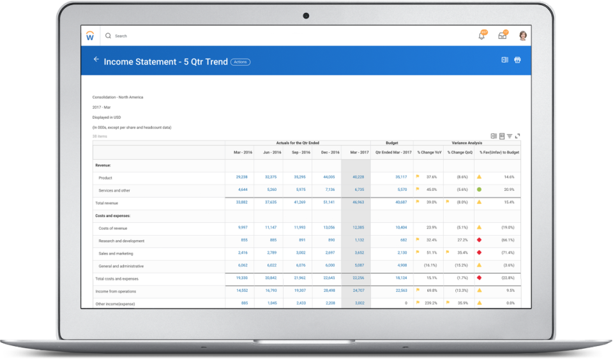Open the user profile avatar
This screenshot has height=364, width=613.
coord(523,36)
